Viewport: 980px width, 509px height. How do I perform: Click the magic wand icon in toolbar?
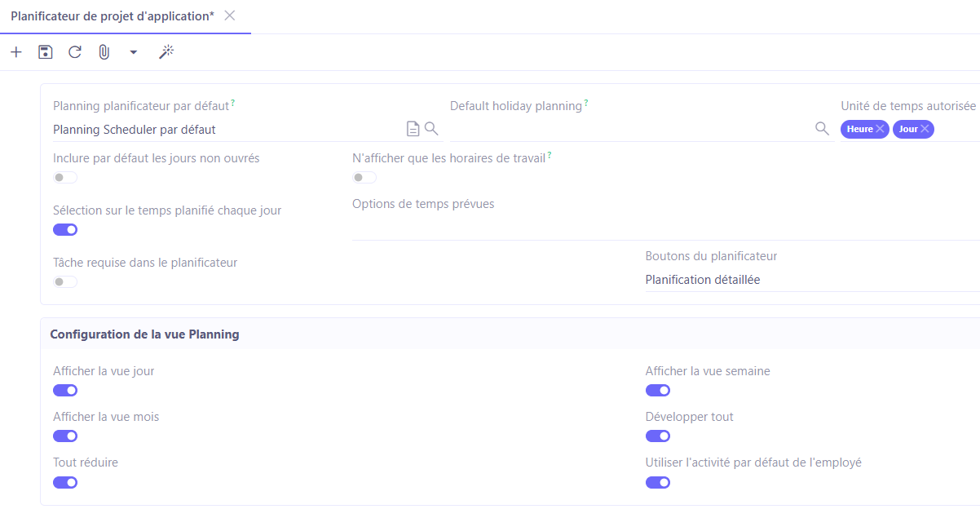pos(166,52)
